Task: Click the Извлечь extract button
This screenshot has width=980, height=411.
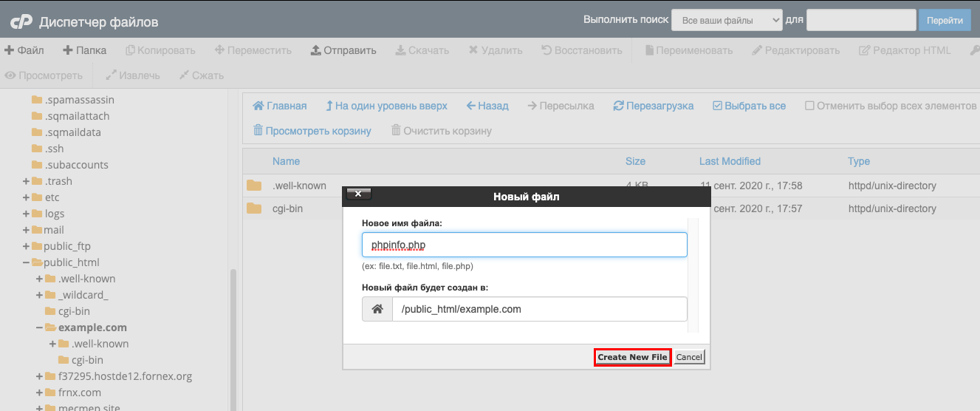Action: tap(133, 75)
